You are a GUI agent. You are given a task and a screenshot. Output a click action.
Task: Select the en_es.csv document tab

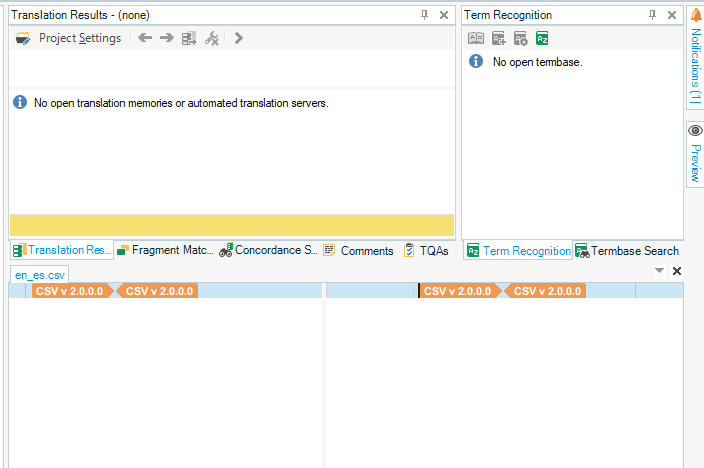point(40,275)
